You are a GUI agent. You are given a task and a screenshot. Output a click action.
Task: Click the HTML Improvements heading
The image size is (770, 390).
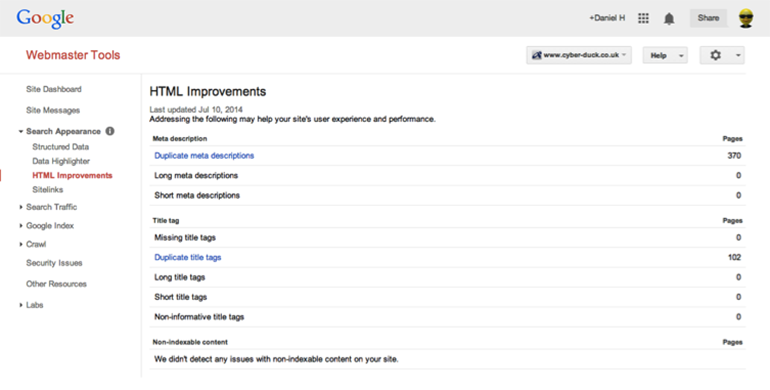coord(208,92)
